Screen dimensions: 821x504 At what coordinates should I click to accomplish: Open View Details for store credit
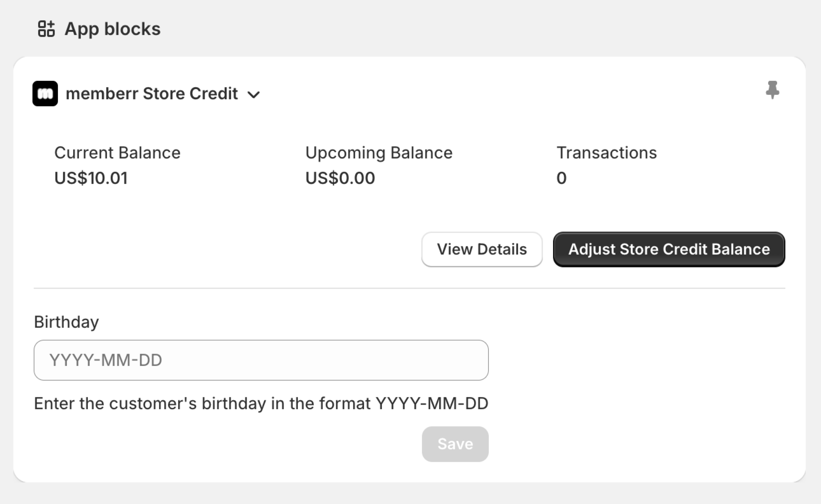(482, 249)
